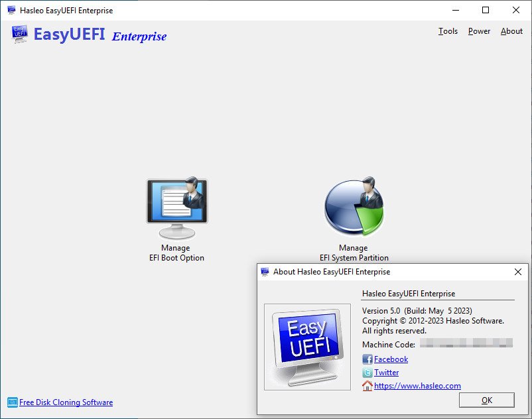Visit the https://www.hasleo.com link

[x=417, y=386]
